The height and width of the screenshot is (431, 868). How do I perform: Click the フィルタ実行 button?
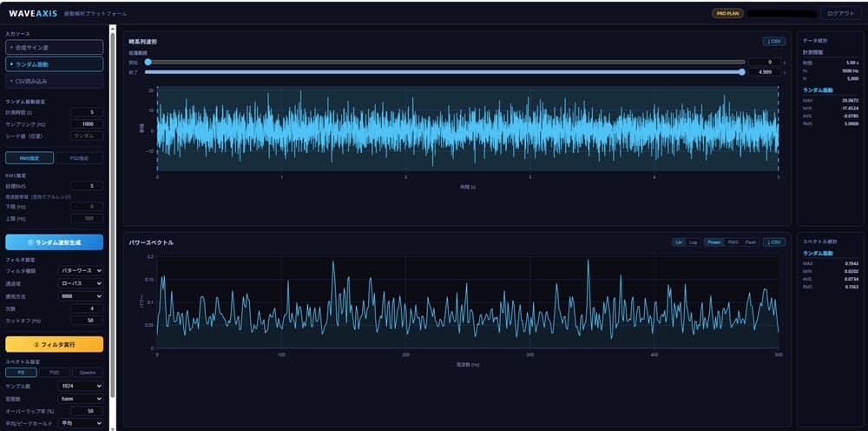tap(54, 344)
